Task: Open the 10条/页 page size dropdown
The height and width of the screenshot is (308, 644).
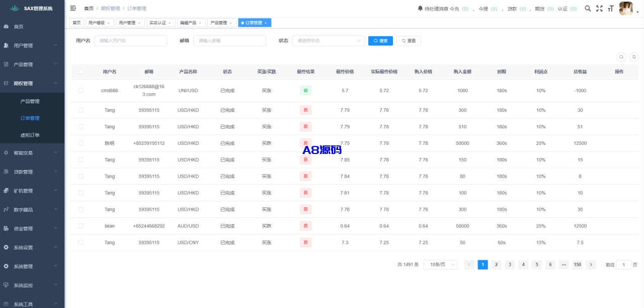Action: (x=441, y=265)
